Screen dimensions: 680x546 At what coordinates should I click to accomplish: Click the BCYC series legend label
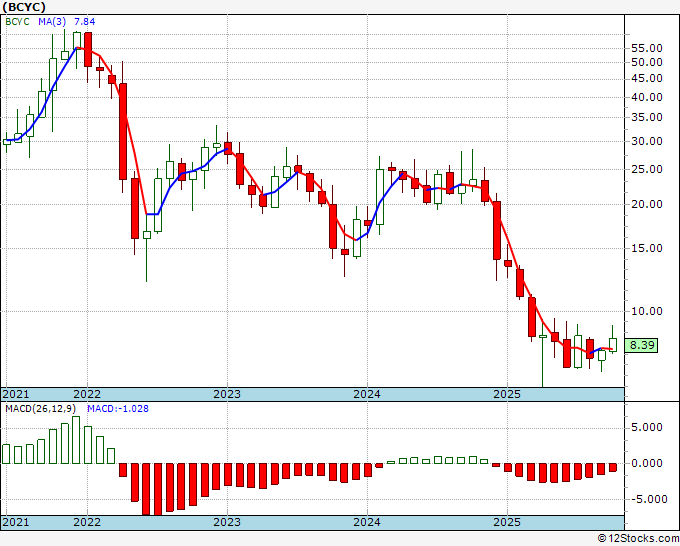(17, 22)
